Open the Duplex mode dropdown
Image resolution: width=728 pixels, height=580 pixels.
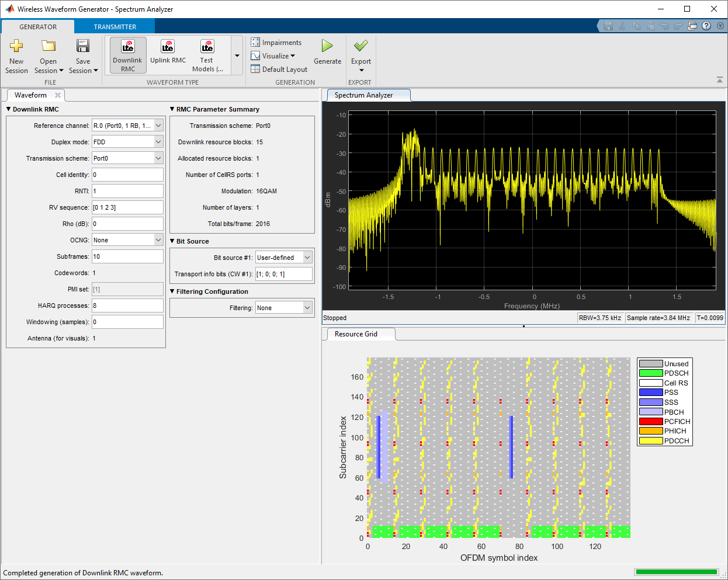pyautogui.click(x=127, y=141)
